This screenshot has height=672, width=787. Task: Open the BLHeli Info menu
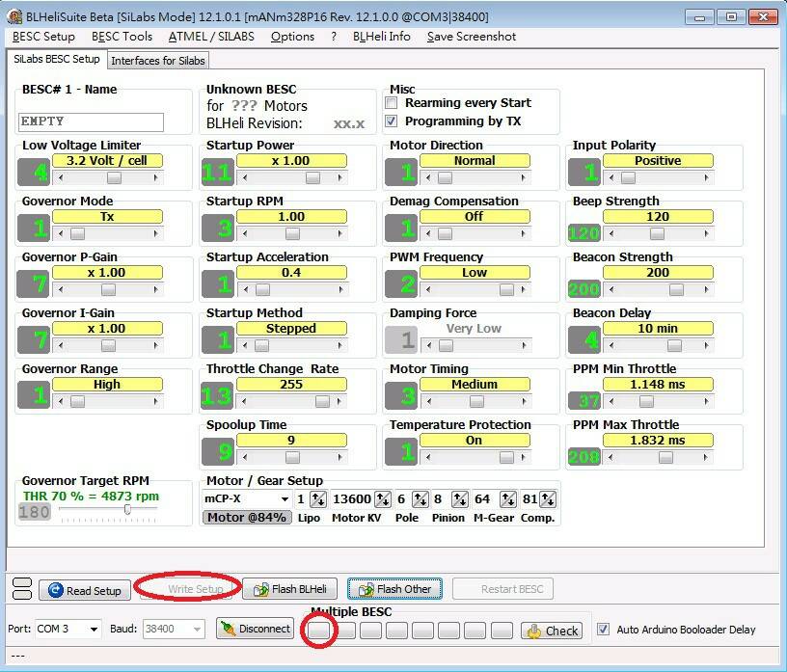click(382, 37)
